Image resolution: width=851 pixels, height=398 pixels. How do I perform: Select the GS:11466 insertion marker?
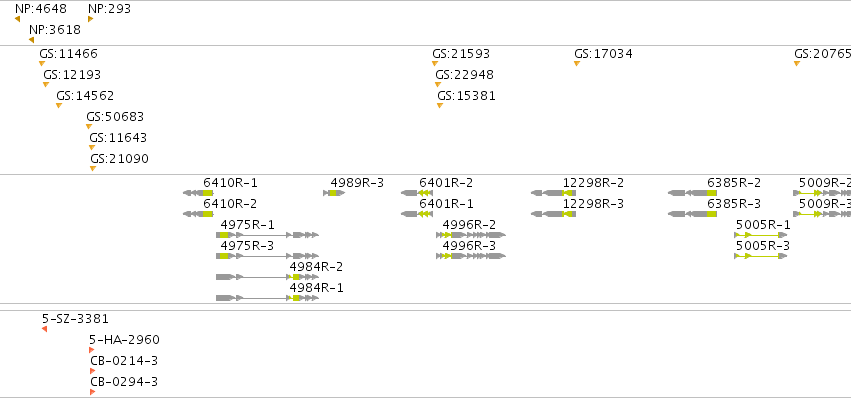click(x=42, y=64)
